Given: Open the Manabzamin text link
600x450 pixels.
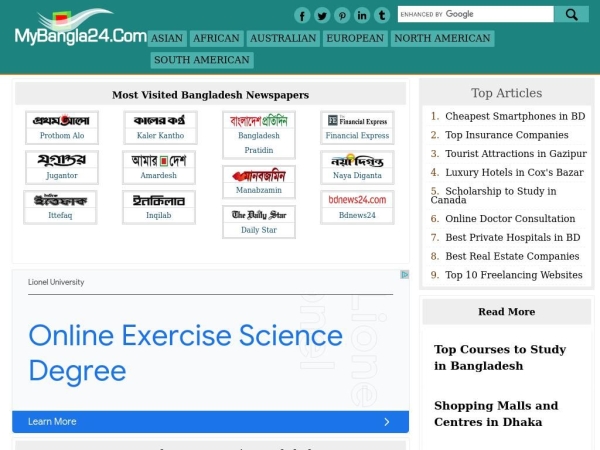Looking at the screenshot, I should 259,190.
